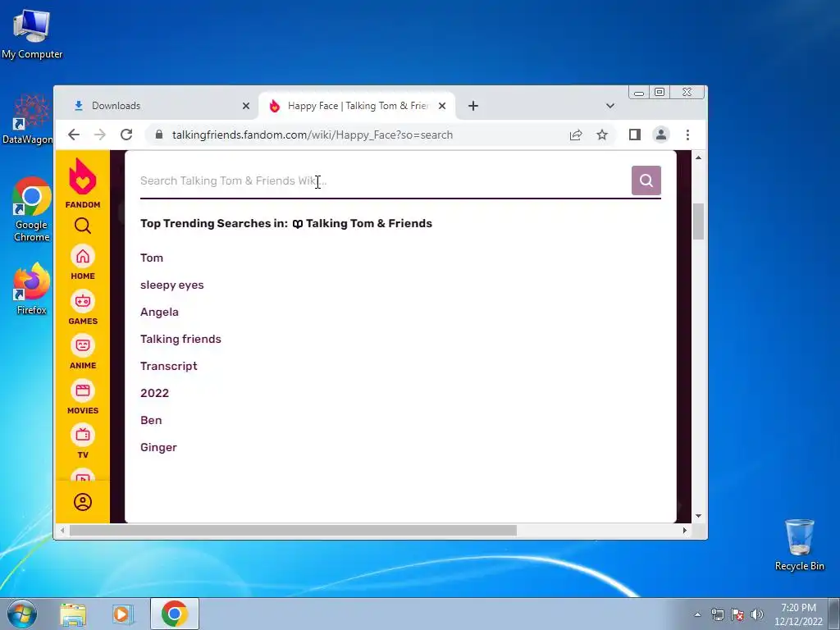The height and width of the screenshot is (630, 840).
Task: Click Chrome's forward arrow
Action: [x=99, y=135]
